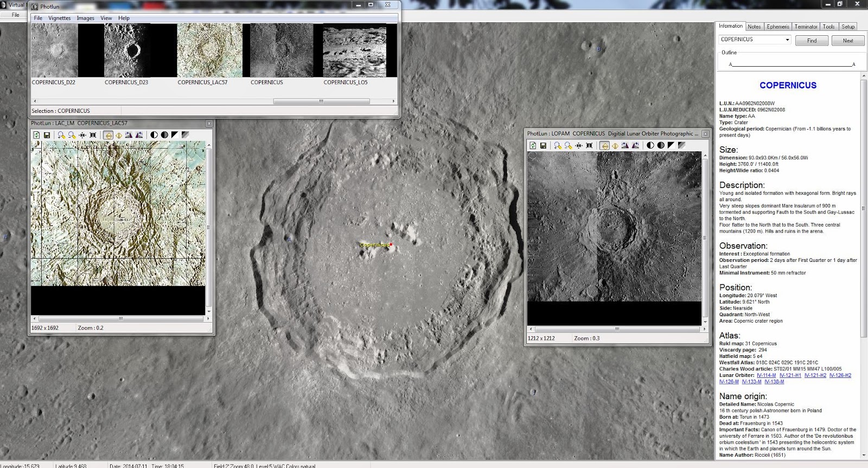Select the COPERNICUS_LO5 thumbnail

coord(354,50)
